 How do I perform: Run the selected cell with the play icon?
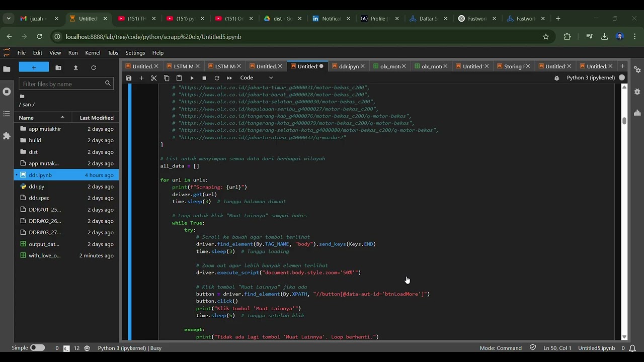[192, 78]
